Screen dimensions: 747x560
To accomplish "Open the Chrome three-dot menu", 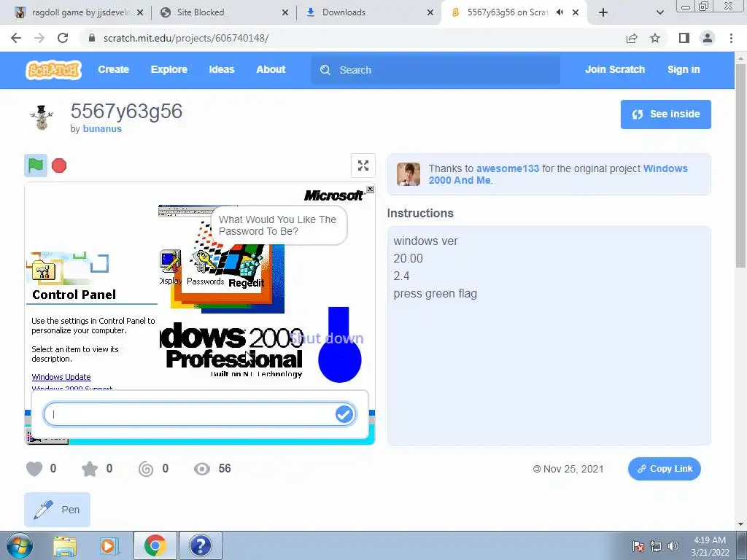I will coord(731,38).
